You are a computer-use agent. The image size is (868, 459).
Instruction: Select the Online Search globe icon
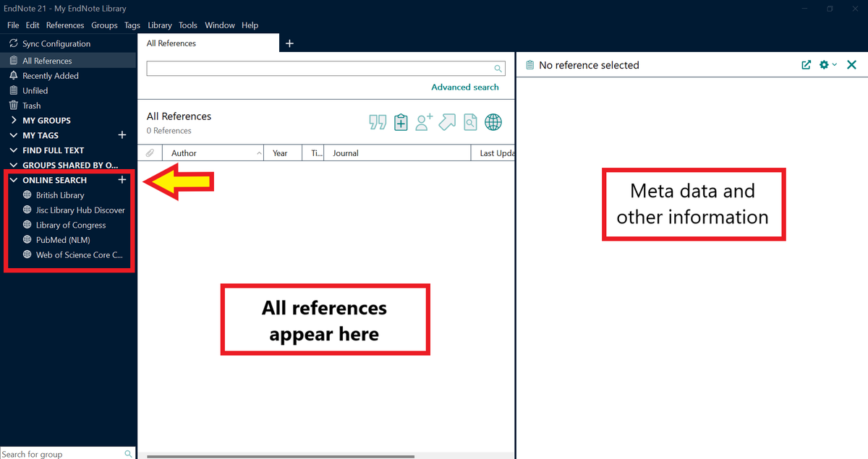493,122
